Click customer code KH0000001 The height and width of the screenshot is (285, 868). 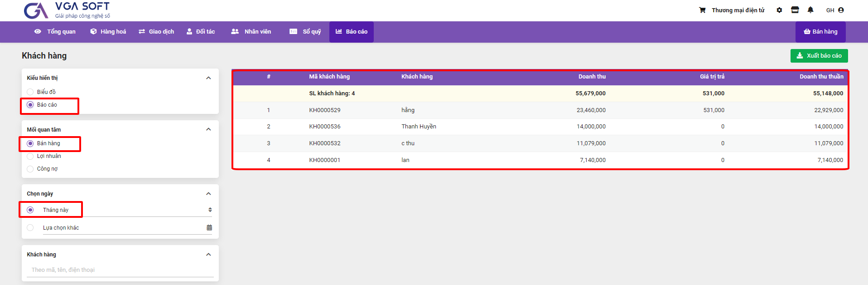(x=325, y=160)
